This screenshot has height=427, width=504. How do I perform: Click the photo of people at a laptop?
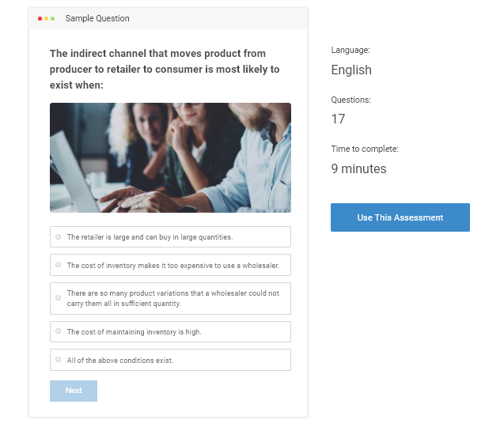(170, 157)
